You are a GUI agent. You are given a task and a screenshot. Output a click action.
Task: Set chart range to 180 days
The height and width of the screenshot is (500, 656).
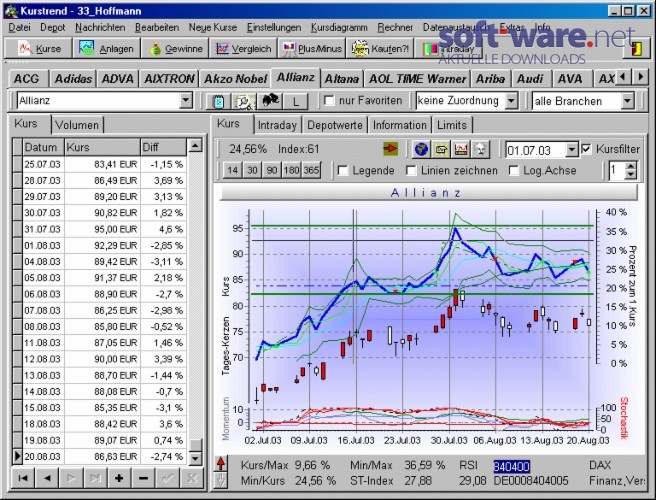pos(292,170)
